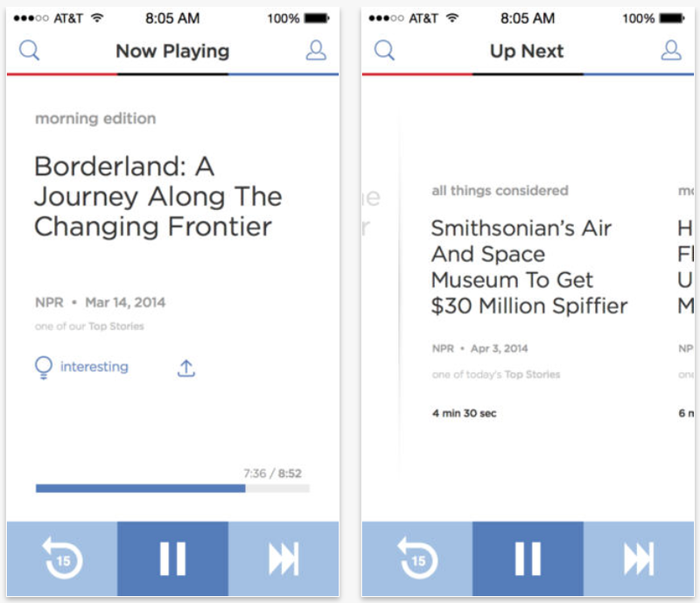The height and width of the screenshot is (603, 700).
Task: Rewind 15 seconds on Now Playing screen
Action: point(62,558)
